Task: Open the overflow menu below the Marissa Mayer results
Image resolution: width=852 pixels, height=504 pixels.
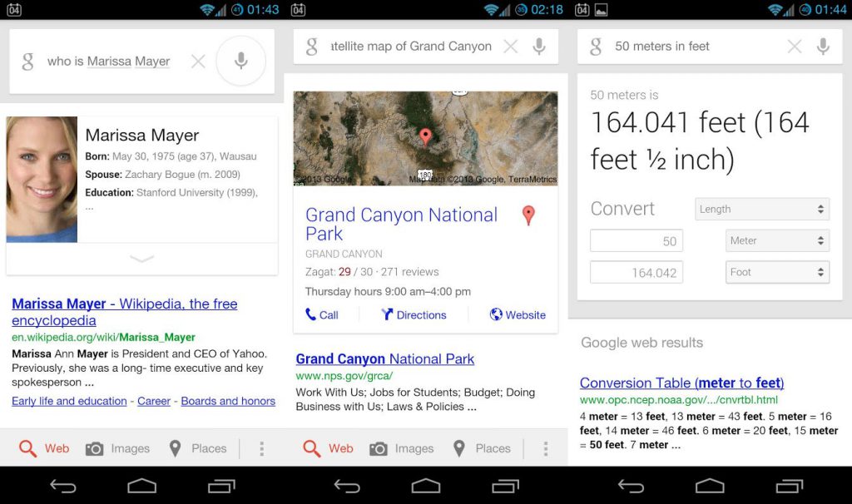Action: point(261,449)
